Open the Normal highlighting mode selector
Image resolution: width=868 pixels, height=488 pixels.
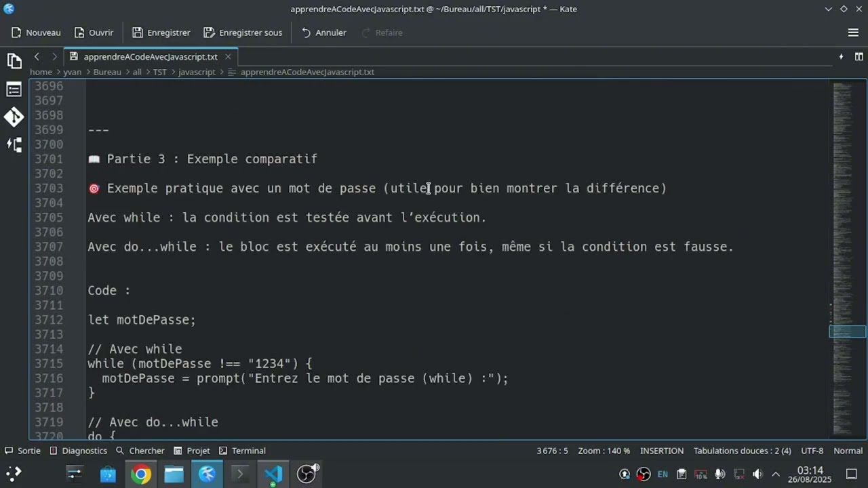coord(848,451)
